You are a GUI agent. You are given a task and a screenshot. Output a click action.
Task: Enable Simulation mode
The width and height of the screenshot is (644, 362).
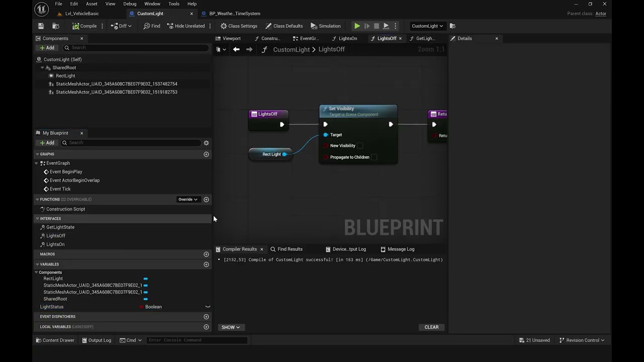[326, 26]
